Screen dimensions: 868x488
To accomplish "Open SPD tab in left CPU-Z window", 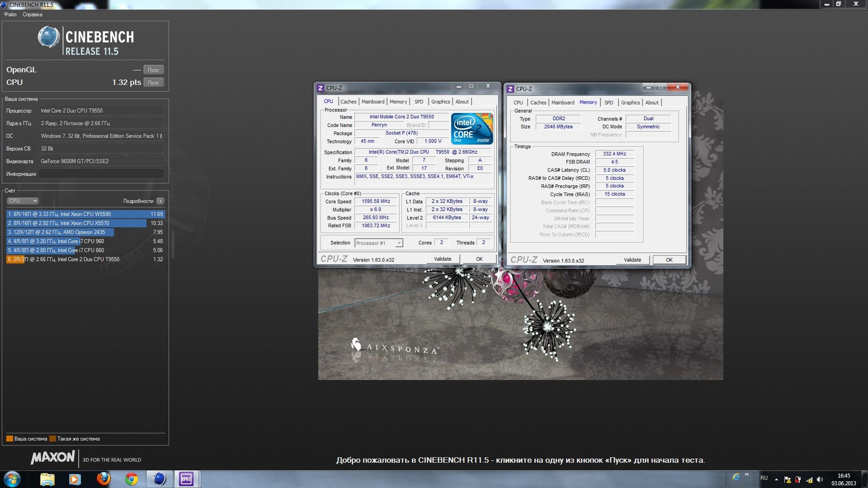I will 419,102.
